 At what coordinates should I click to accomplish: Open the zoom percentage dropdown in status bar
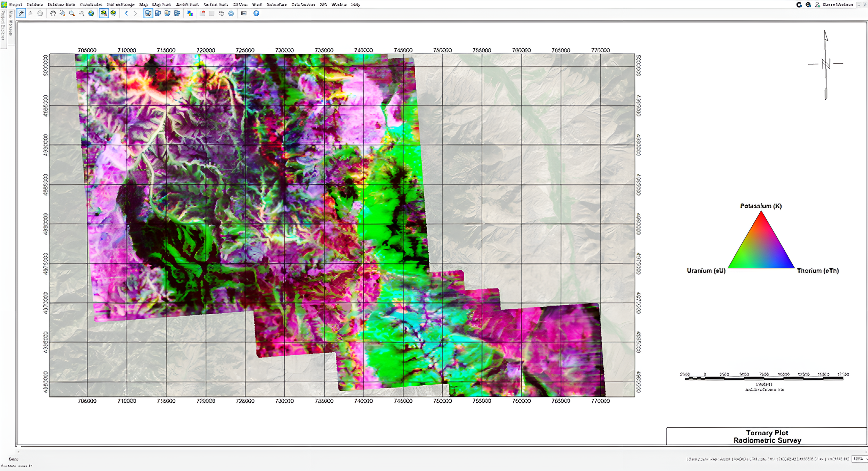tap(860, 459)
